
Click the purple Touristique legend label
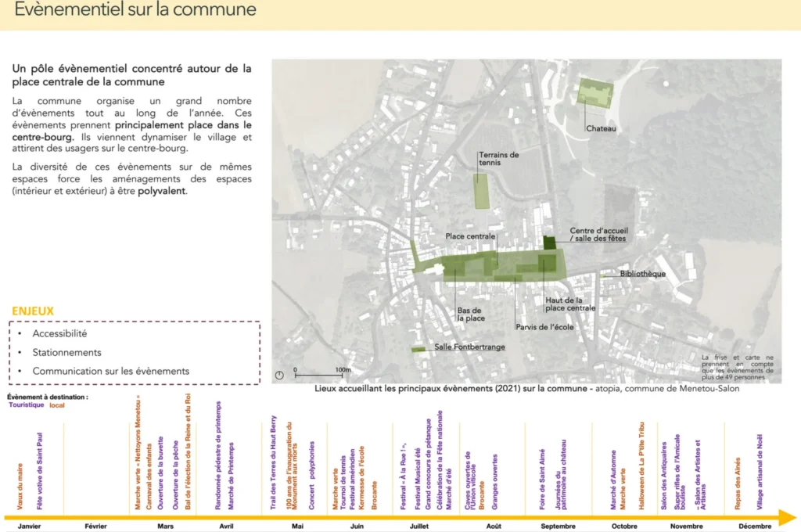pos(26,405)
